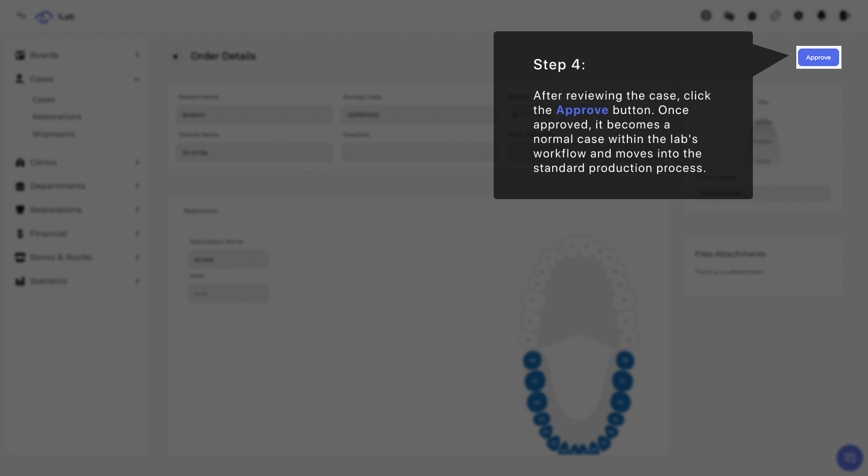Go back using the arrow beside Order Details

(175, 57)
